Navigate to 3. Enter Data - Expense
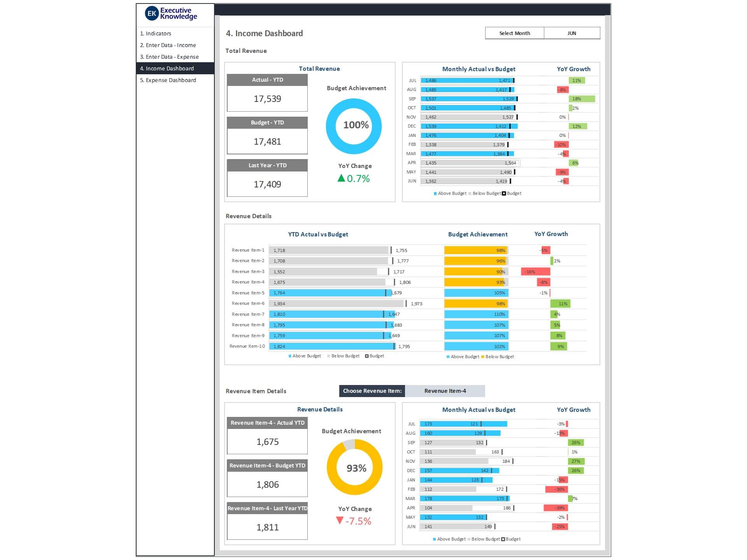This screenshot has height=560, width=747. tap(169, 57)
